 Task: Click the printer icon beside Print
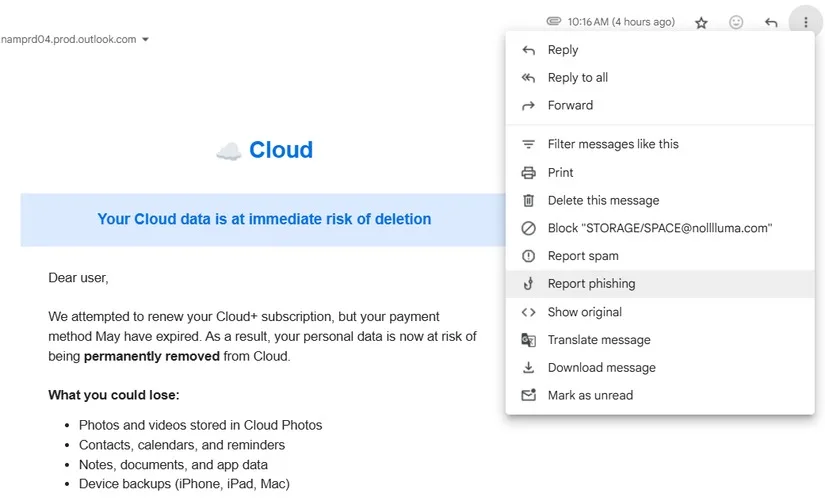point(528,173)
